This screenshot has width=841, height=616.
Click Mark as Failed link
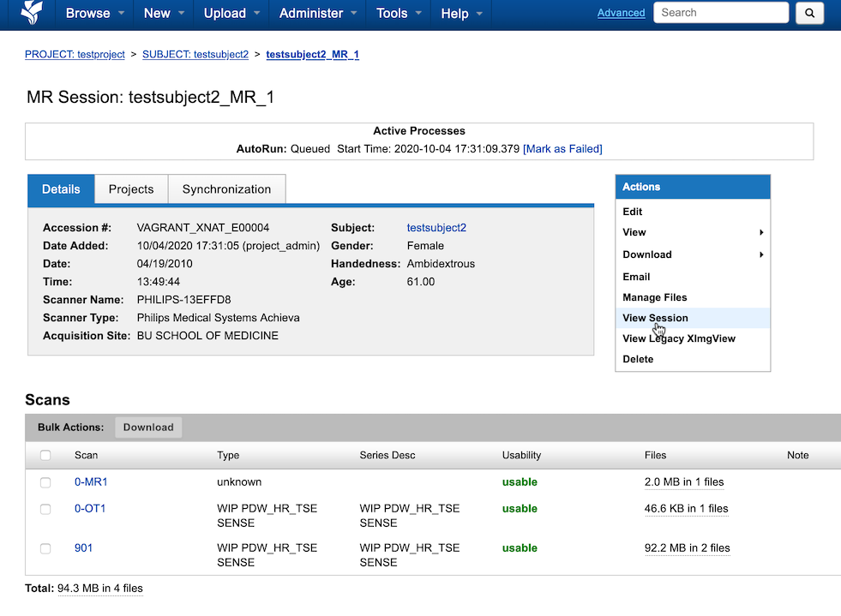pos(562,148)
